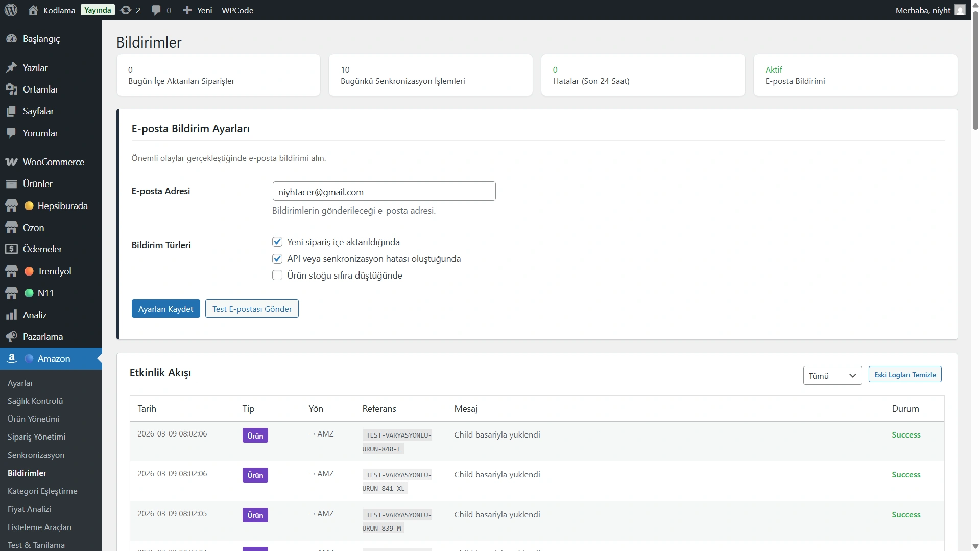This screenshot has height=551, width=980.
Task: Click the WooCommerce sidebar icon
Action: click(11, 162)
